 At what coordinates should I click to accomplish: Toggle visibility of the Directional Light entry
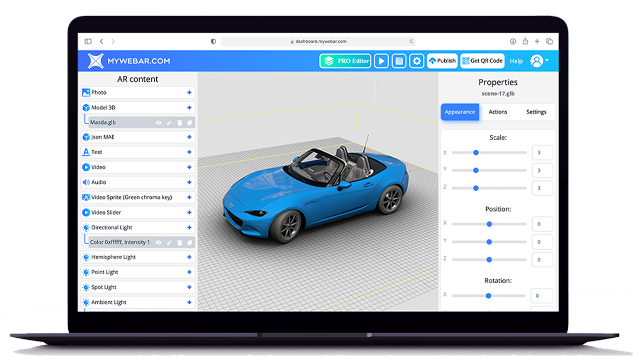coord(158,243)
